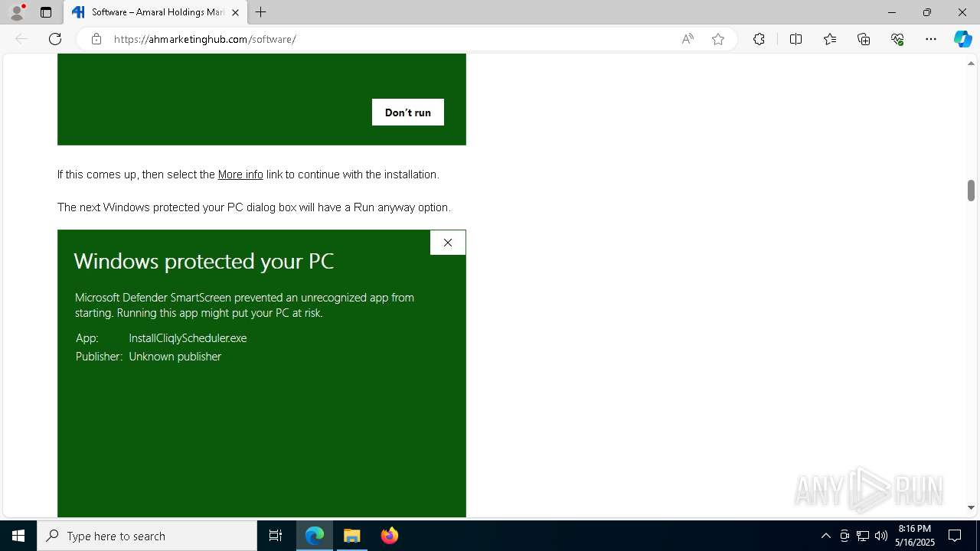
Task: Minimize the Edge browser window
Action: pos(891,12)
